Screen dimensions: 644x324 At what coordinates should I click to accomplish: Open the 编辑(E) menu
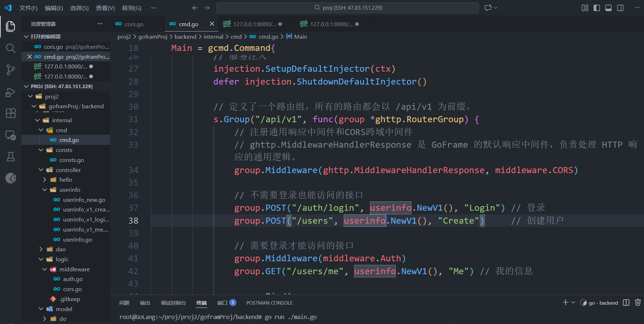tap(54, 8)
